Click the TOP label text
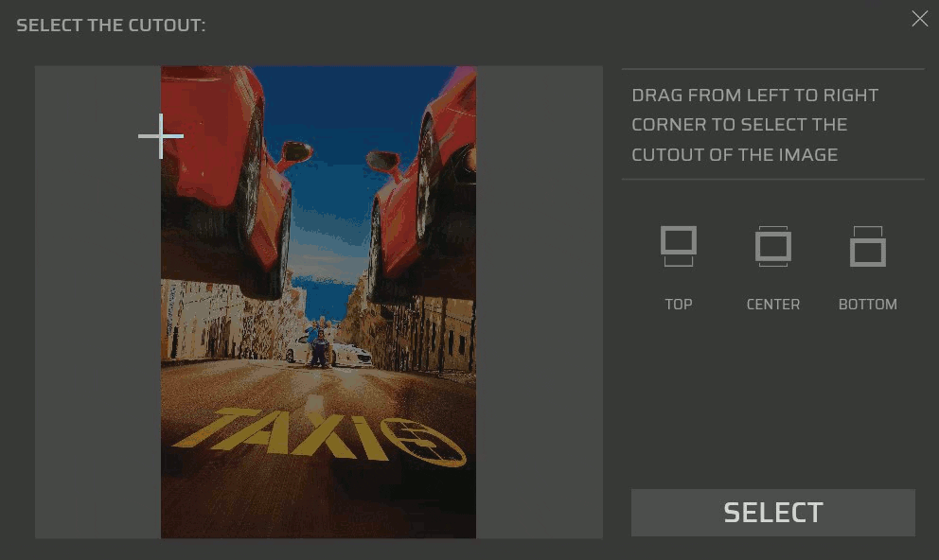This screenshot has height=560, width=939. (x=679, y=304)
